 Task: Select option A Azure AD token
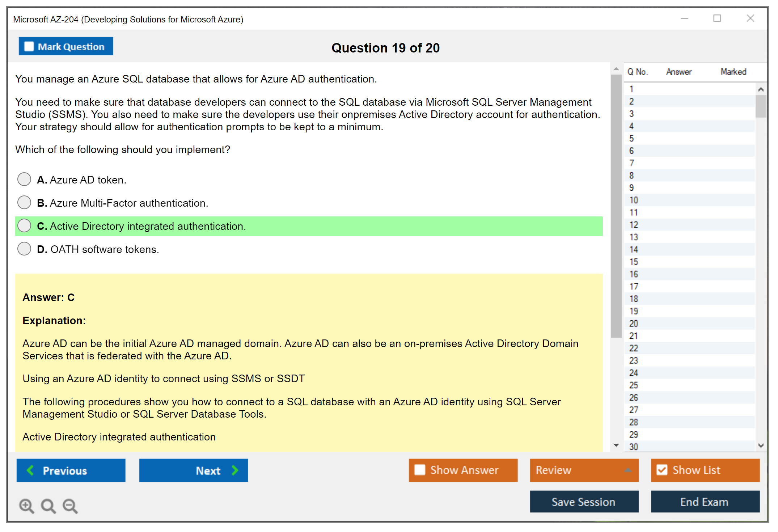pyautogui.click(x=24, y=179)
